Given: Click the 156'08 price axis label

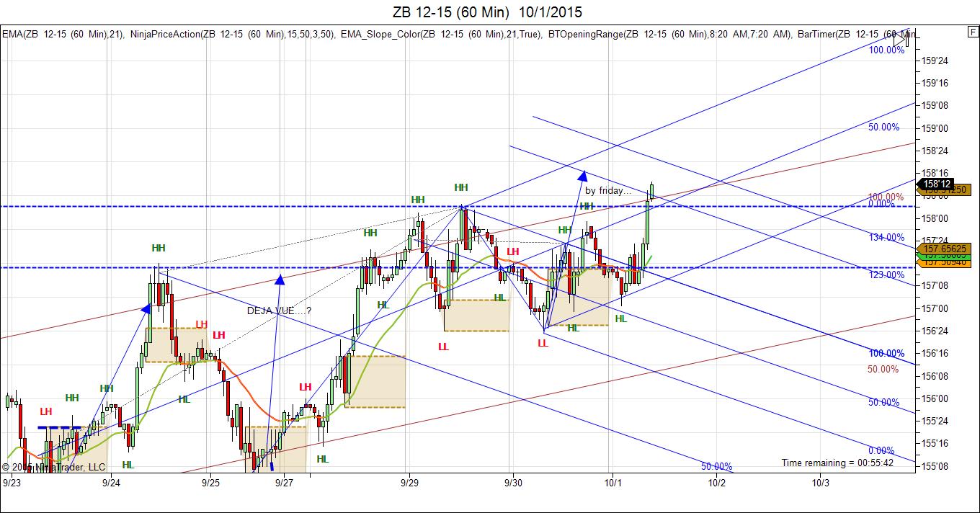Looking at the screenshot, I should pos(935,375).
